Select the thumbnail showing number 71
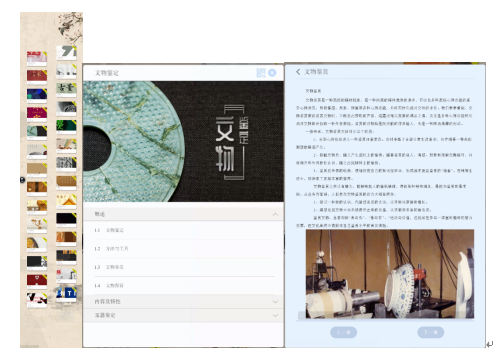 click(66, 52)
